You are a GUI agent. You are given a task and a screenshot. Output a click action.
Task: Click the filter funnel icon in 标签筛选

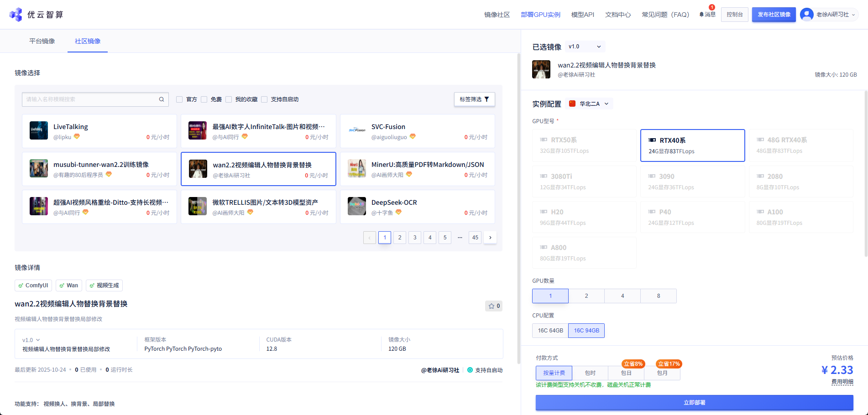486,99
